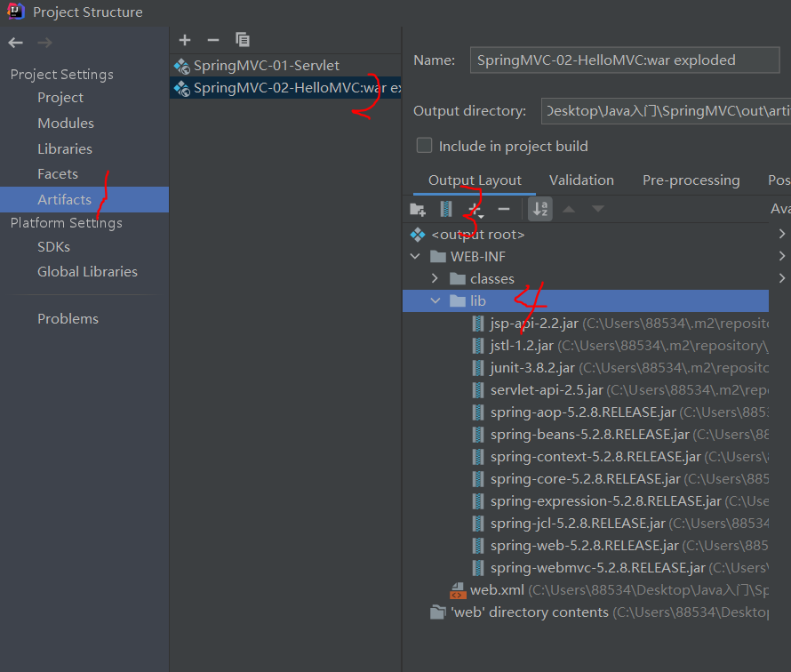
Task: Select spring-context-5.2.8.RELEASE.jar entry
Action: click(585, 456)
